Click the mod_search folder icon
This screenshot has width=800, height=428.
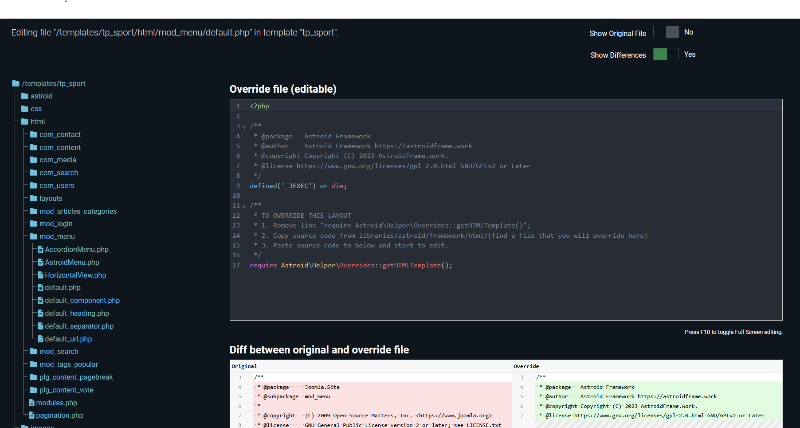(33, 352)
